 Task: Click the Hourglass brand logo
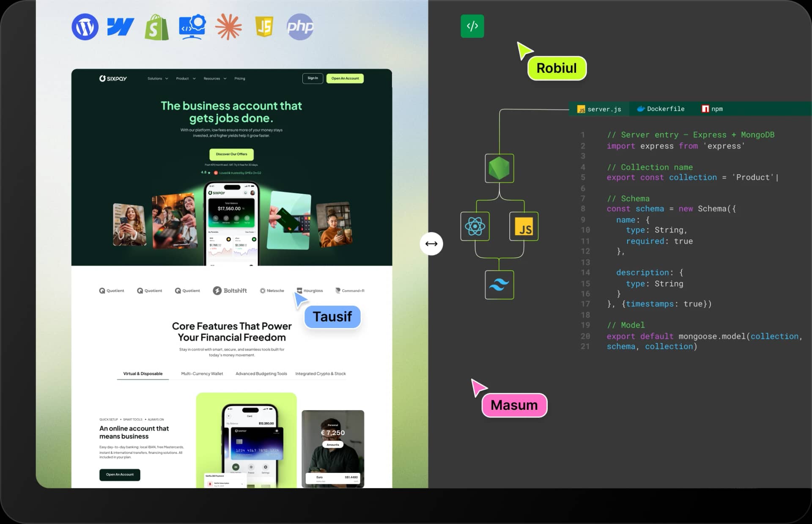(310, 291)
